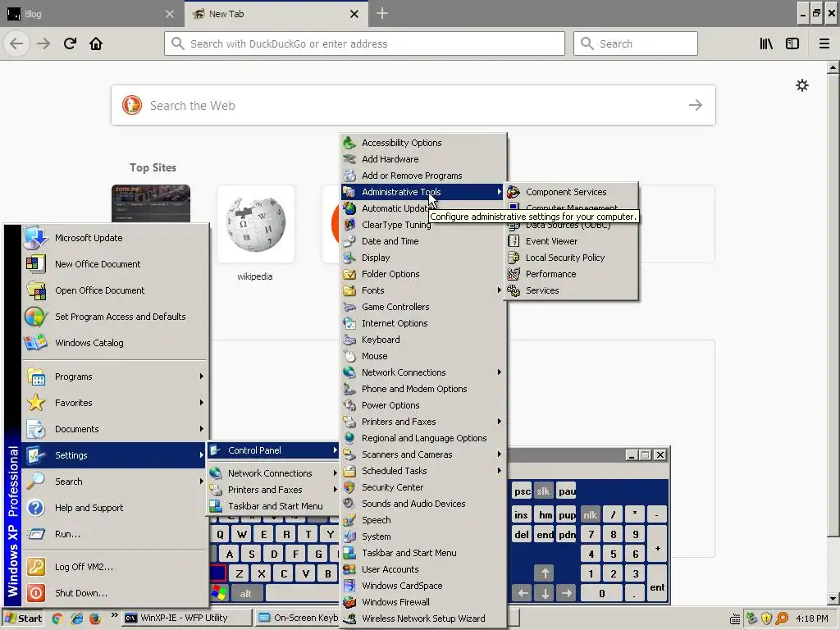This screenshot has width=840, height=630.
Task: Open the wikipedia top site thumbnail
Action: 256,224
